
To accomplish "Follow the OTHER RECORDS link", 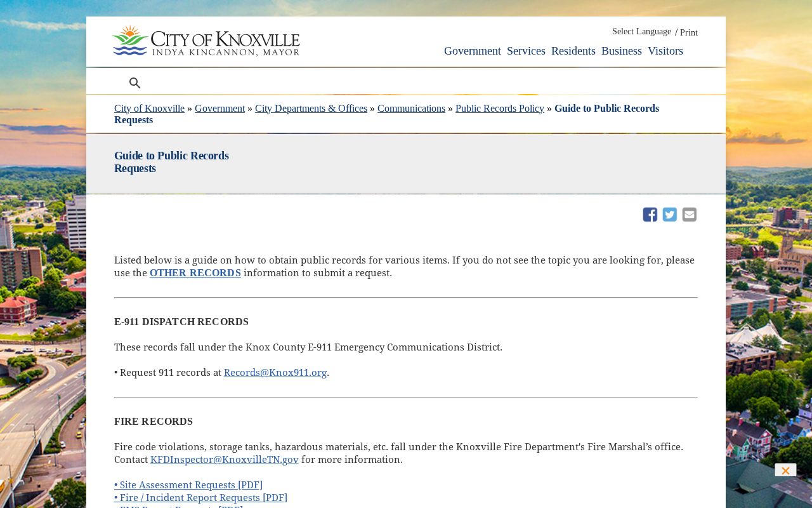I will (195, 273).
